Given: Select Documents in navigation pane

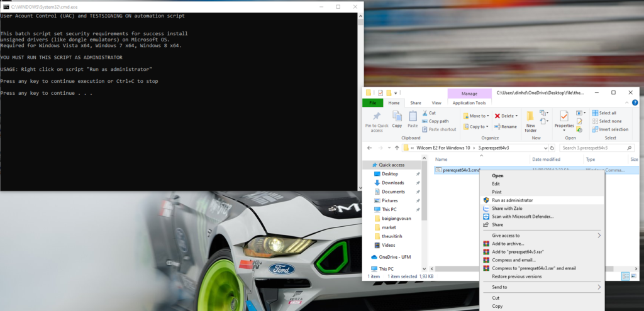Looking at the screenshot, I should click(x=393, y=192).
